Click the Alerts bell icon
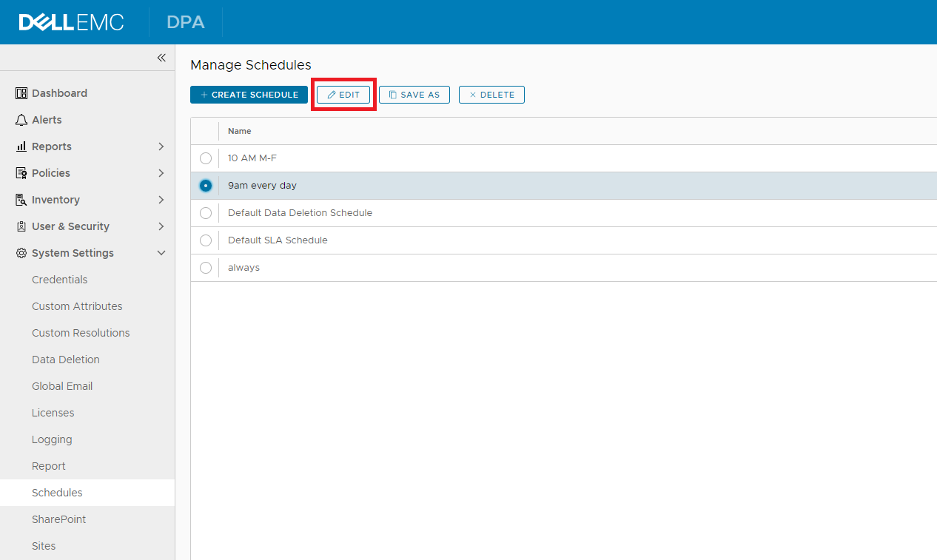This screenshot has height=560, width=937. point(21,120)
